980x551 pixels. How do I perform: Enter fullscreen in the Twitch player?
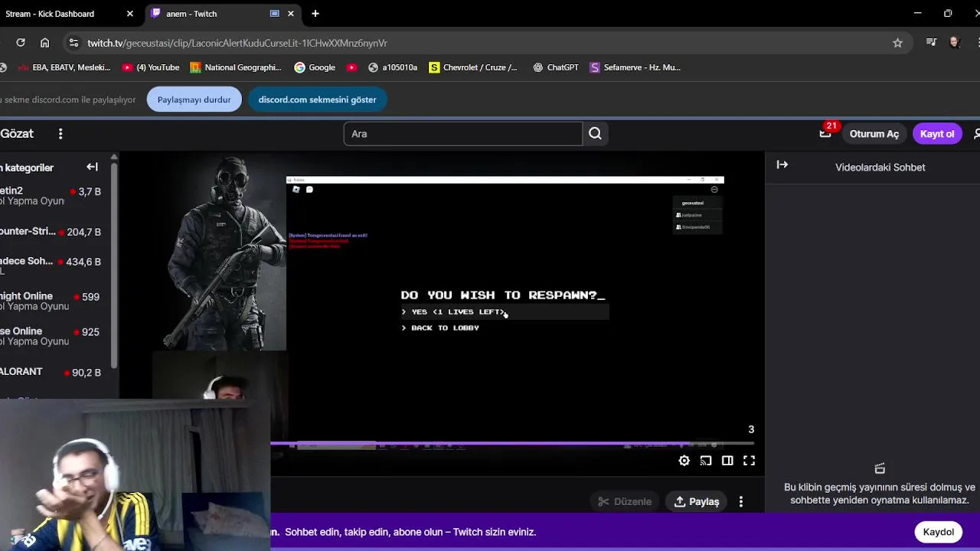click(749, 461)
